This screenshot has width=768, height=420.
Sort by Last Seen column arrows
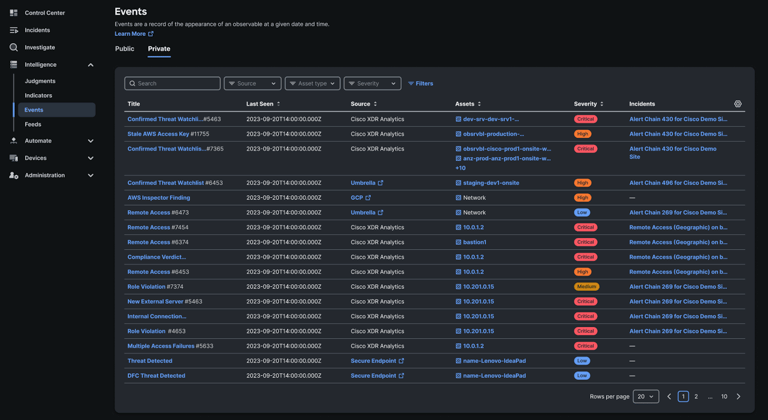click(278, 104)
